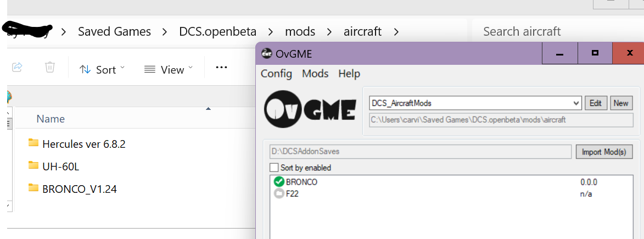
Task: Select the F22 mod name
Action: coord(292,194)
